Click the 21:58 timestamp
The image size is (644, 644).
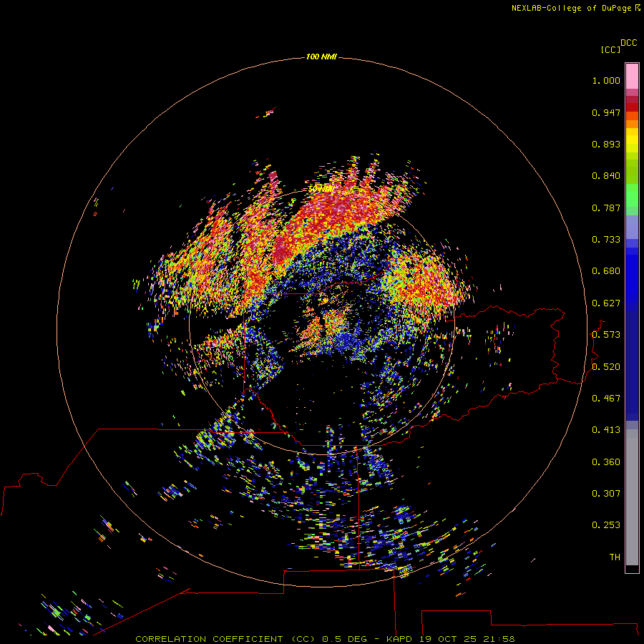click(x=499, y=639)
